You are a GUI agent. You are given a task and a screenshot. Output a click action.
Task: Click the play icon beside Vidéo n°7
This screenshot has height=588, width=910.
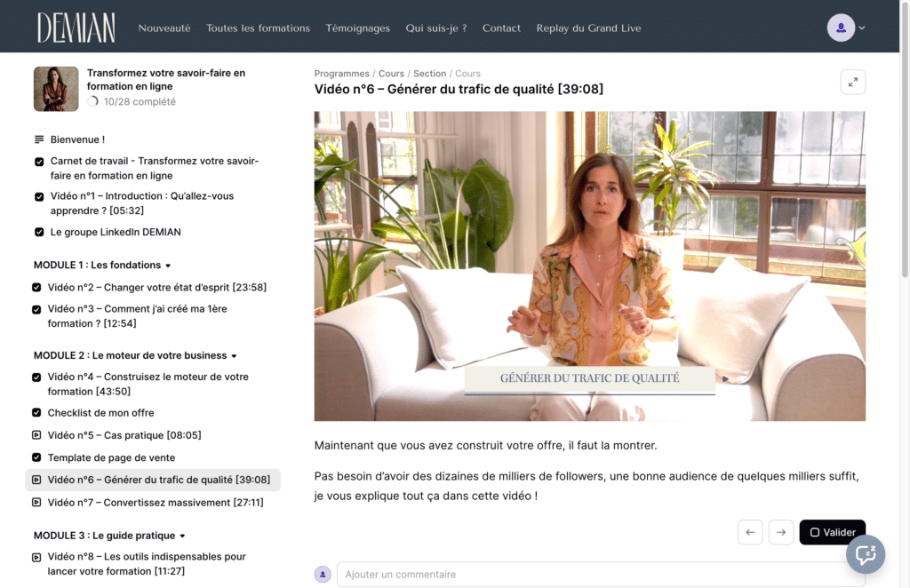36,503
